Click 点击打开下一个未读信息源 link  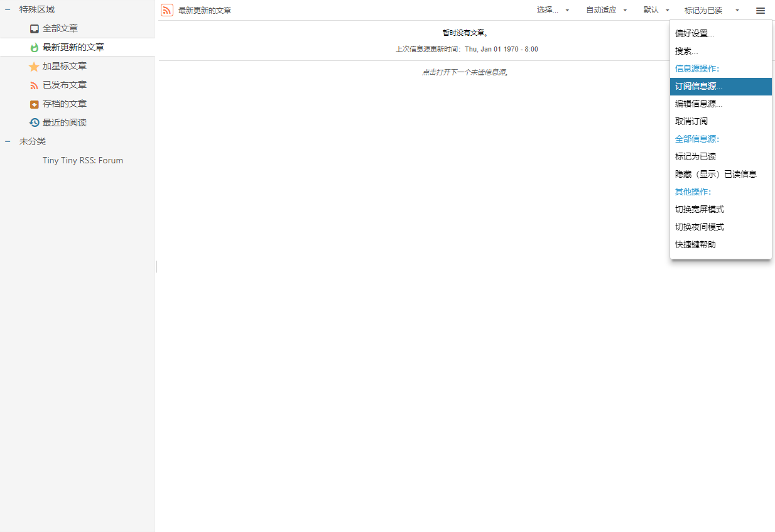click(x=465, y=72)
